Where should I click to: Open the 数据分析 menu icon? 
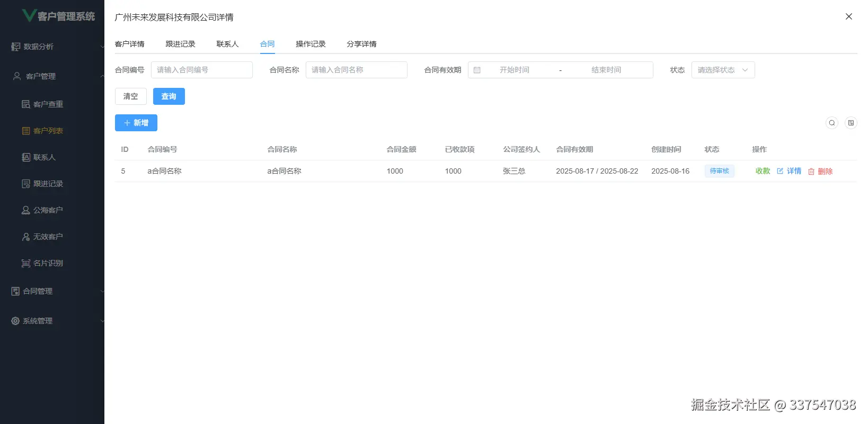(16, 47)
